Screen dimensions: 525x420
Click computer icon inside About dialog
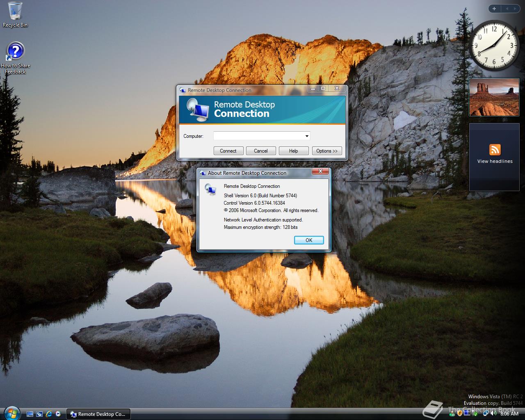[210, 189]
